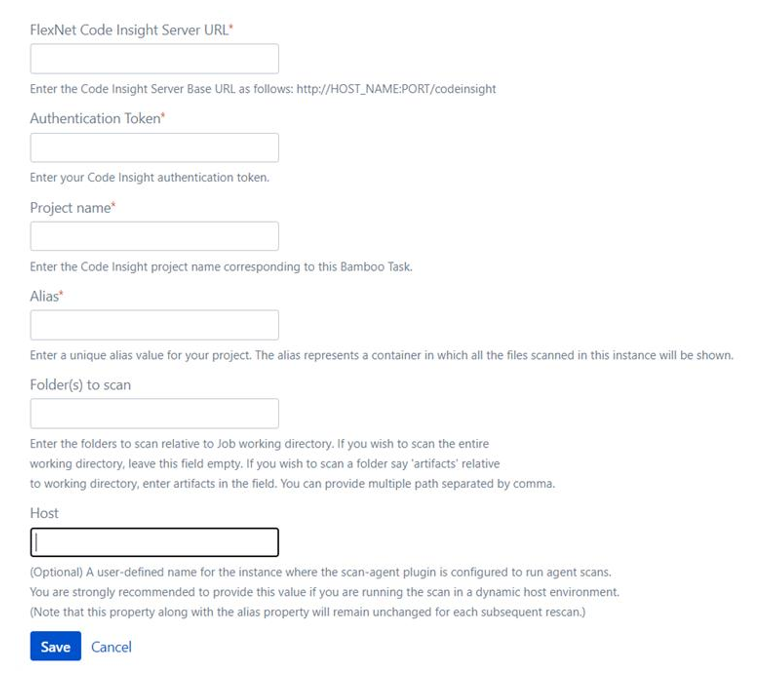Click the "Alias" field label
The height and width of the screenshot is (688, 759).
[44, 296]
